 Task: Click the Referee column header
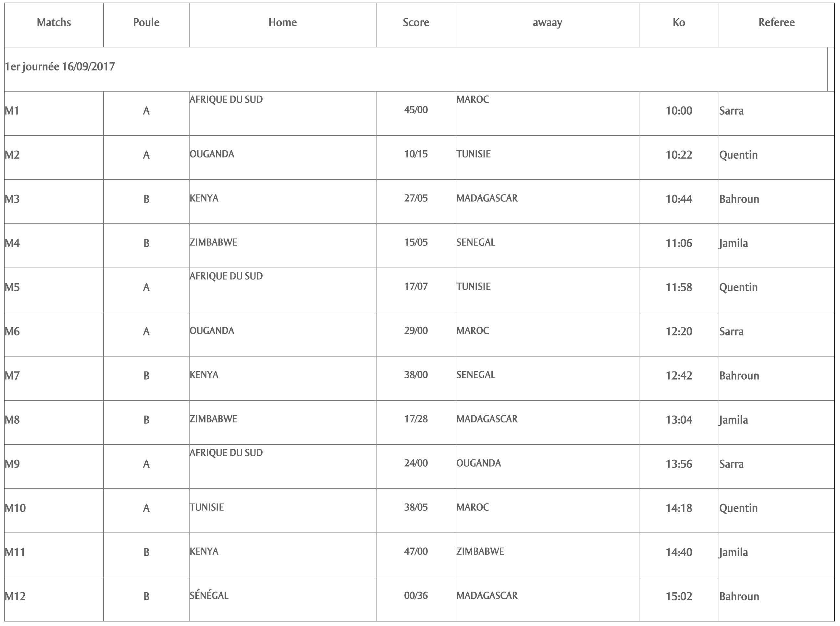point(776,23)
